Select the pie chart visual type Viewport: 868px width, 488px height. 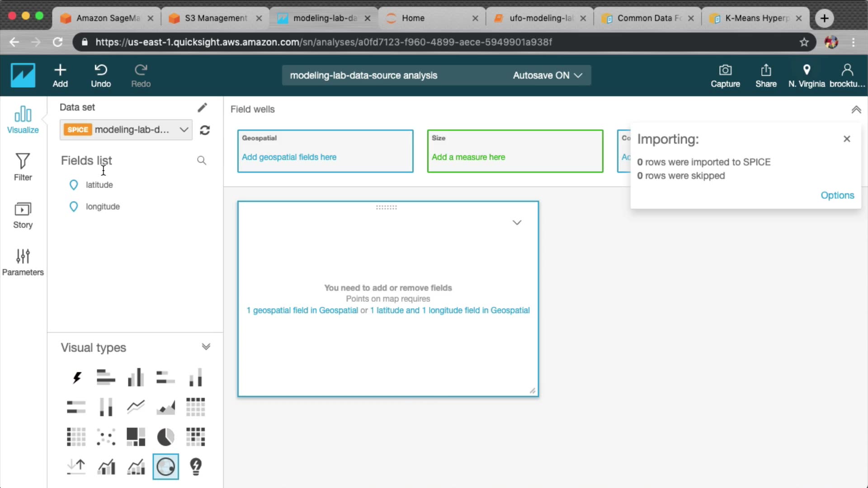[165, 437]
